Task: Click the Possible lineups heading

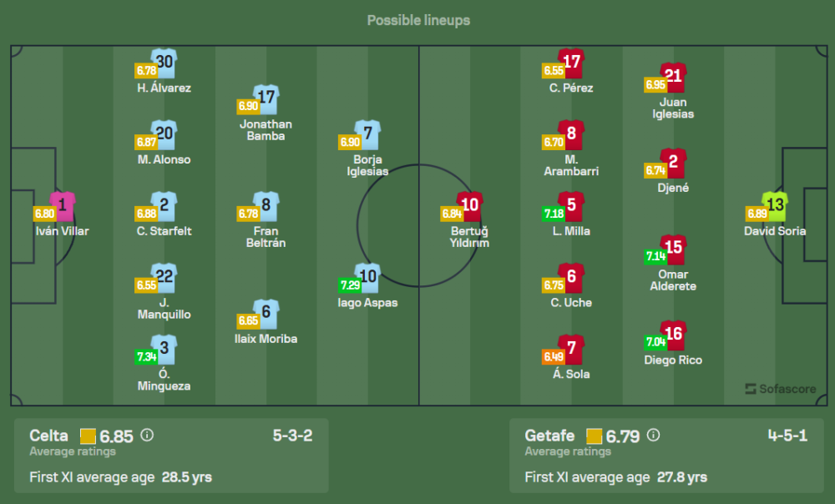Action: pos(418,20)
